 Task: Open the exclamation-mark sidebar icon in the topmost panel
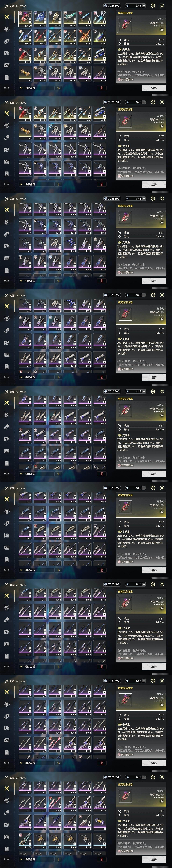[x=6, y=77]
